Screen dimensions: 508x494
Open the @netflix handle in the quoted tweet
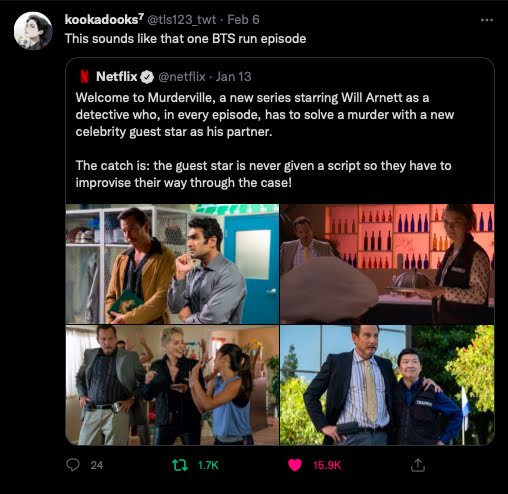182,77
